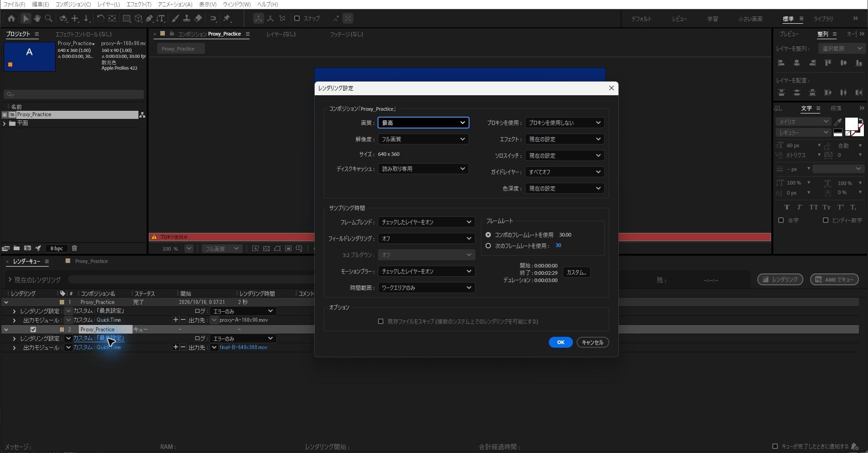This screenshot has height=453, width=868.
Task: Enable the ligatures checkbox
Action: coord(781,220)
